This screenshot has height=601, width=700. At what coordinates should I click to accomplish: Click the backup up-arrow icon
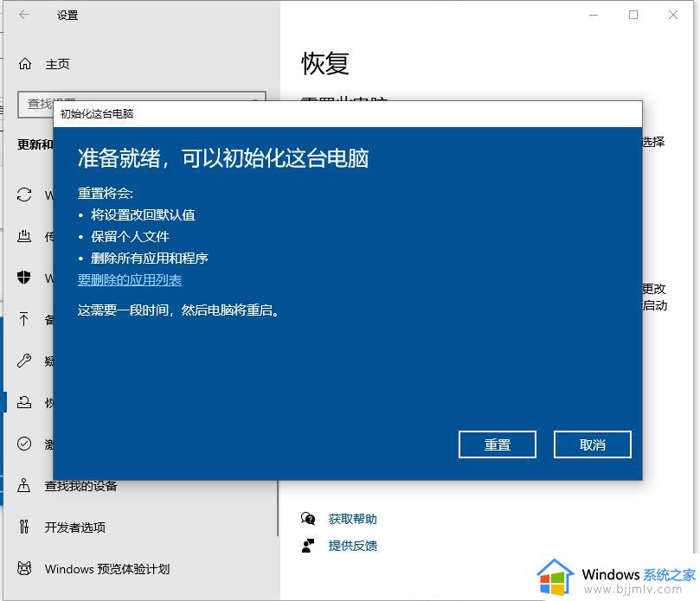(x=24, y=318)
